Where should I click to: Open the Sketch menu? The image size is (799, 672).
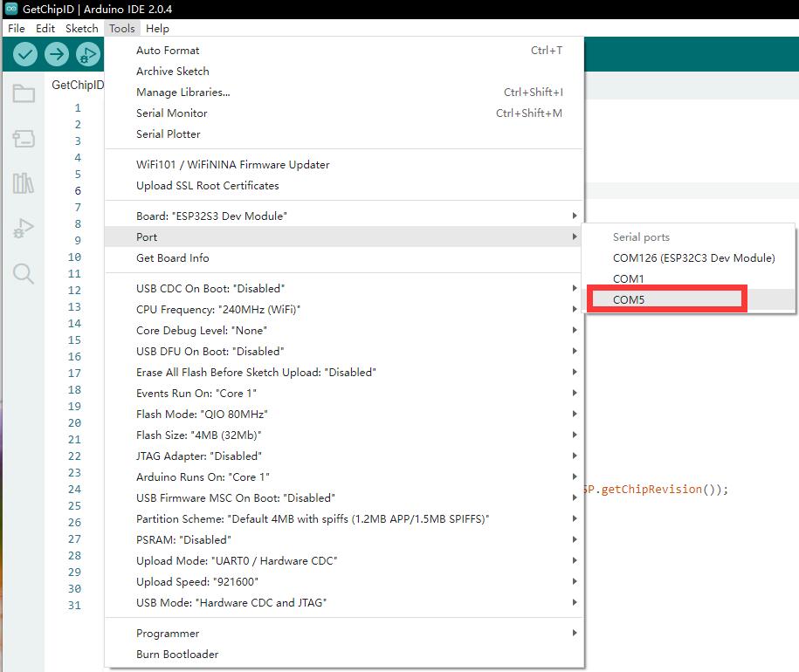point(82,28)
